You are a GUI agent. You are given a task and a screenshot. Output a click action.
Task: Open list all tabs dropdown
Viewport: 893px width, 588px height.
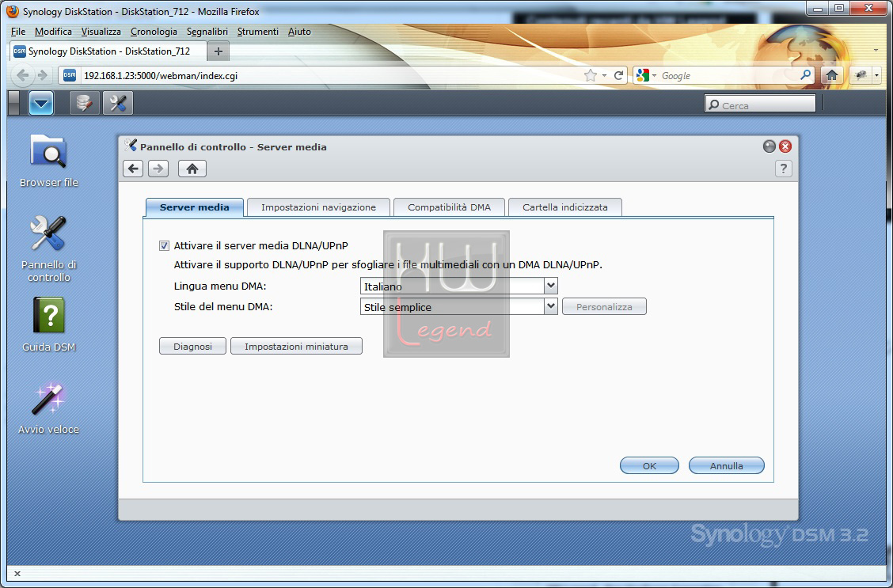pyautogui.click(x=876, y=51)
